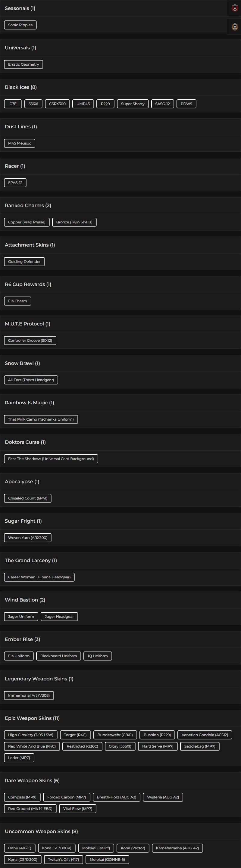
Task: Click the bronze ranked charm banner icon
Action: [x=235, y=26]
